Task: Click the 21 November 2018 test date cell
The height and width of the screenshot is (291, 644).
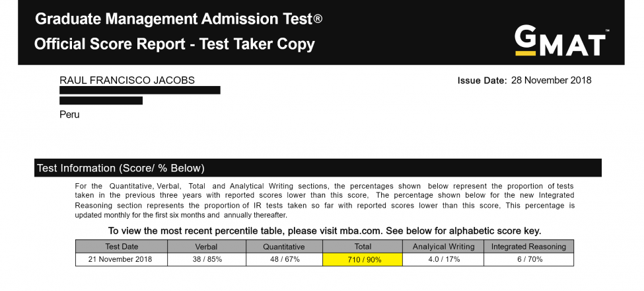Action: 122,259
